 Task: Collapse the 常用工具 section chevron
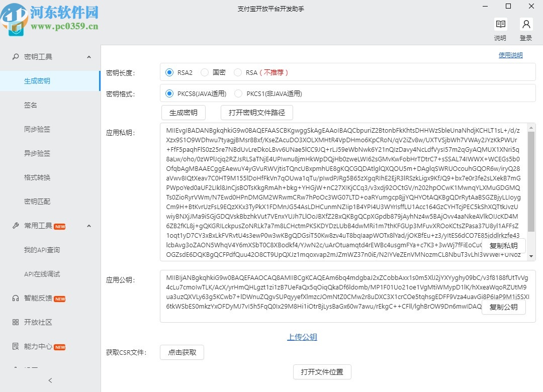pos(89,226)
